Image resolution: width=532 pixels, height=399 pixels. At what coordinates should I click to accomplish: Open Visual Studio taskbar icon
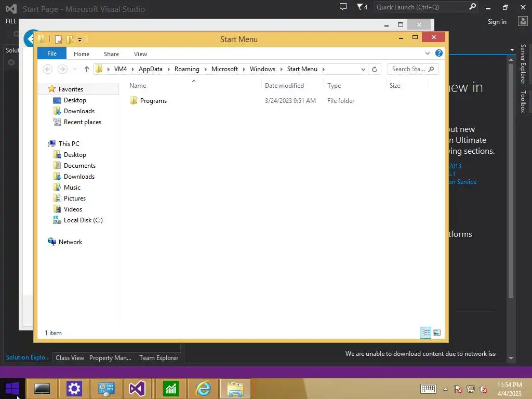[137, 389]
